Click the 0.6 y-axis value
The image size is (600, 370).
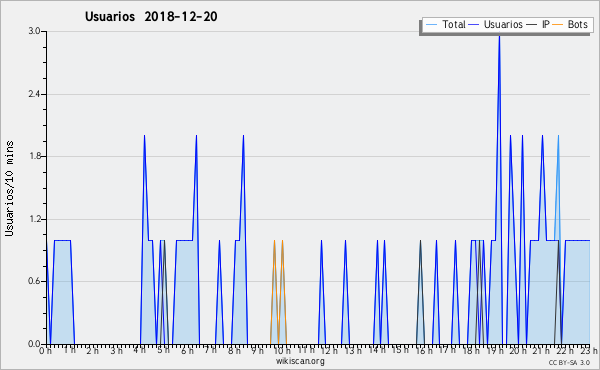point(34,281)
